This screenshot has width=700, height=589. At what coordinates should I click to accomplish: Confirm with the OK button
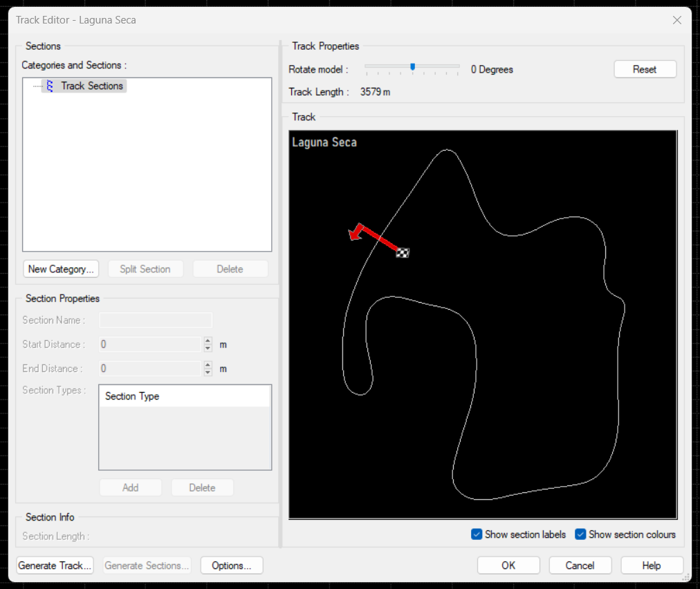tap(508, 565)
